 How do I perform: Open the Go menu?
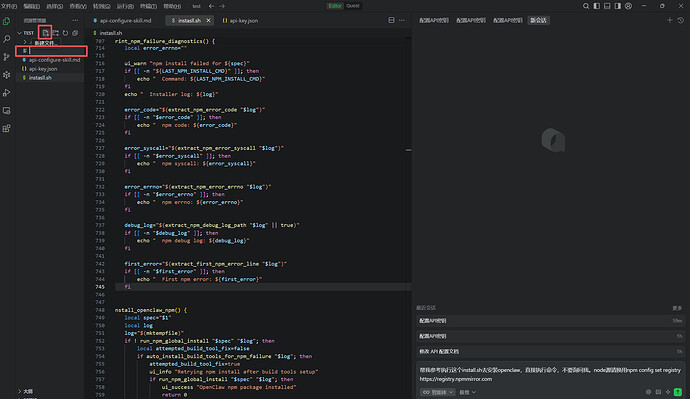(x=102, y=6)
